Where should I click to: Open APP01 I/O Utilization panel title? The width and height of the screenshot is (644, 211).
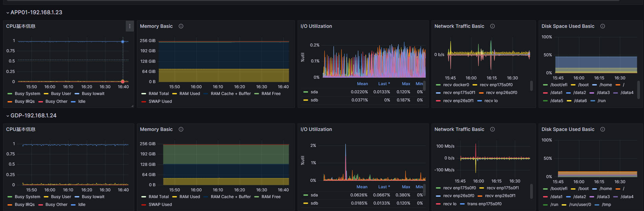(316, 26)
